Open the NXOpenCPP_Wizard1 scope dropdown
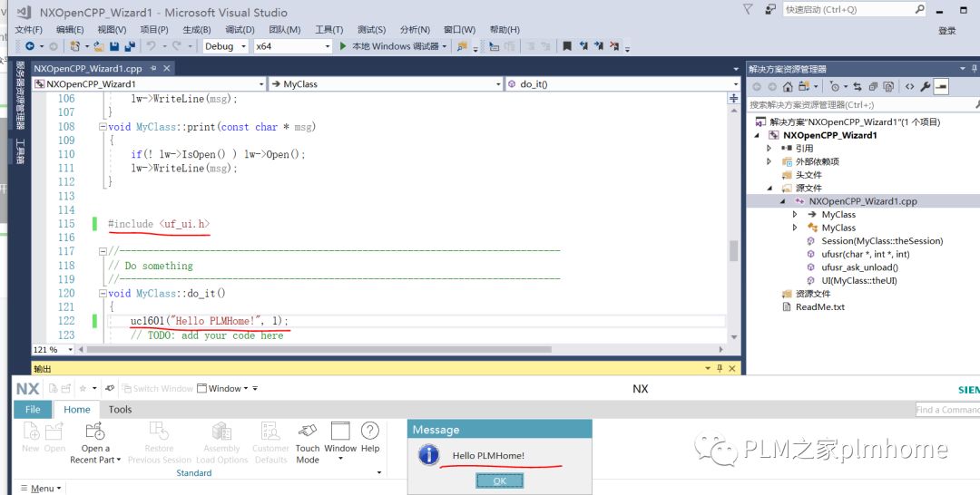 tap(150, 83)
